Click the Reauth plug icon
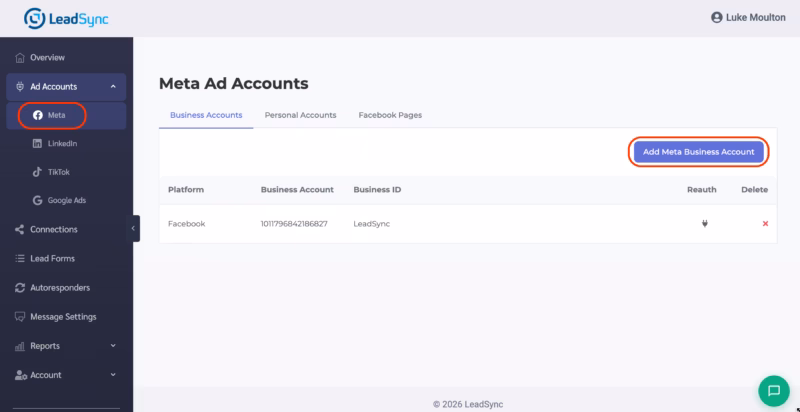Image resolution: width=800 pixels, height=412 pixels. coord(704,224)
